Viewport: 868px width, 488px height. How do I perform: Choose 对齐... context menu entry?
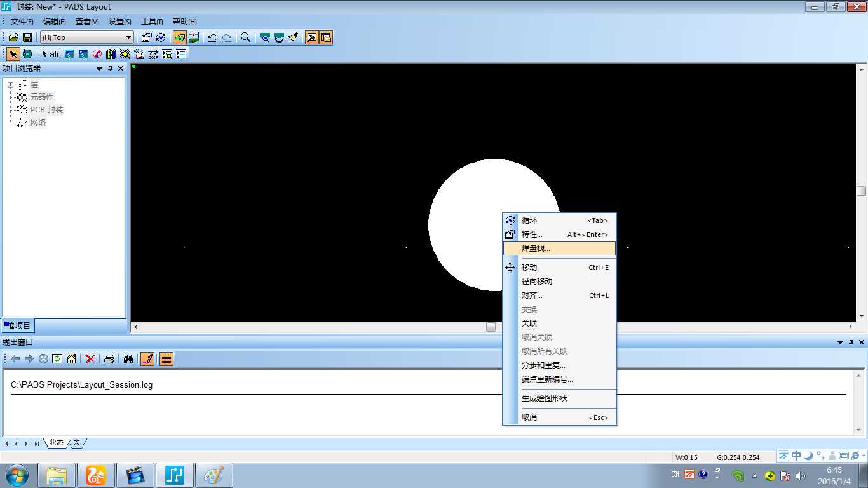pos(559,295)
